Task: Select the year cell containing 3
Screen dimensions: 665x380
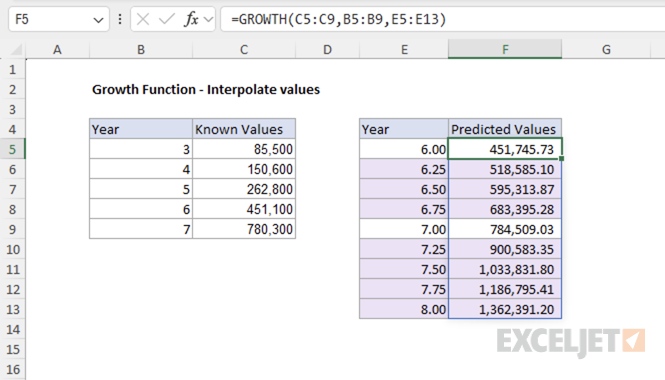Action: [141, 149]
